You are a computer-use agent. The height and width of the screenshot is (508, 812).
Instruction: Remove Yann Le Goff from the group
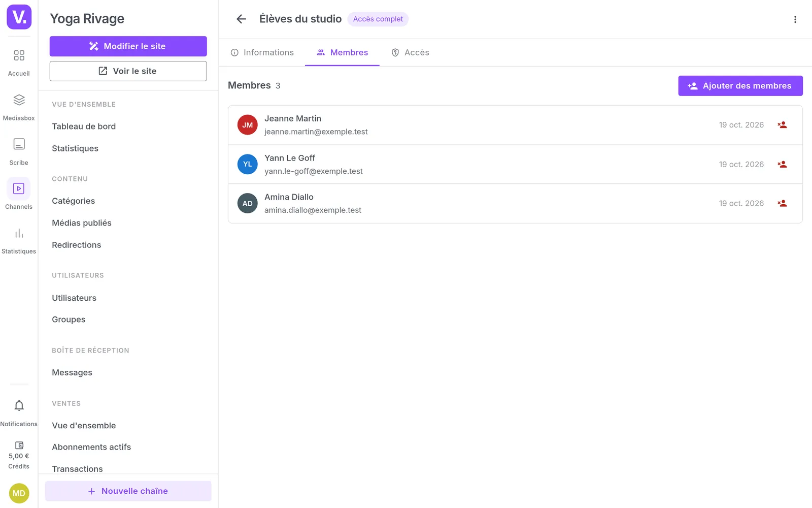tap(782, 165)
